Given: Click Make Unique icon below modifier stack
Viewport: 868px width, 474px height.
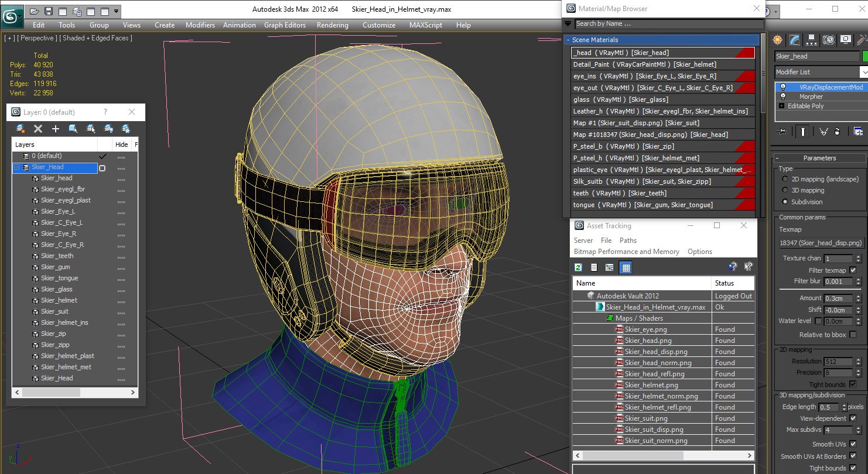Looking at the screenshot, I should point(823,132).
